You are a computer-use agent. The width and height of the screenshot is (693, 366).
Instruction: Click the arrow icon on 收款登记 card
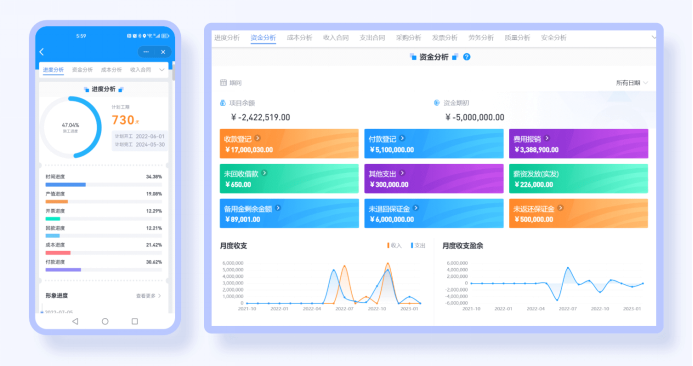(257, 138)
